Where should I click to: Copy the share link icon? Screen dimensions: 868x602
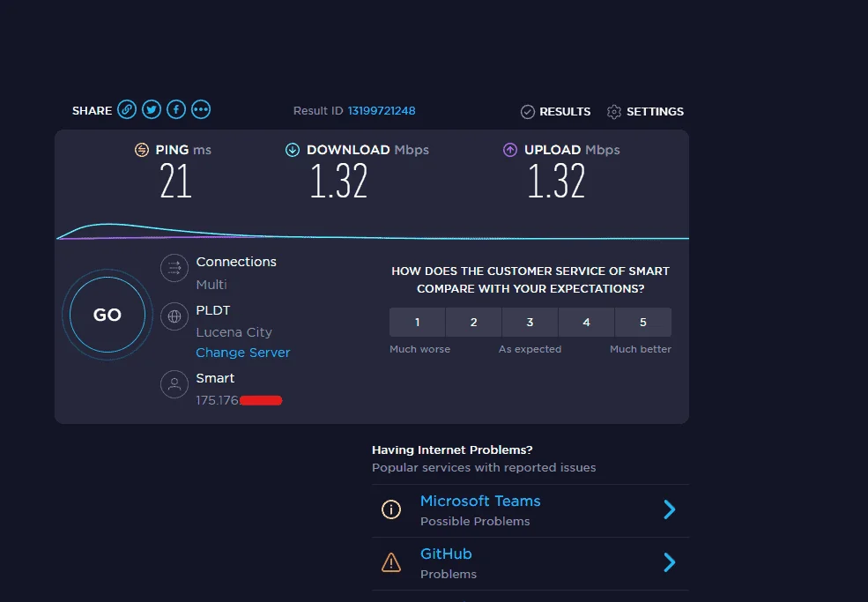pos(127,109)
